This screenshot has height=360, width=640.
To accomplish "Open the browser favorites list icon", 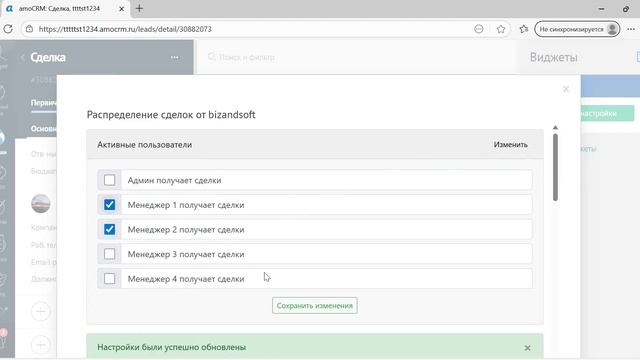I will [524, 29].
